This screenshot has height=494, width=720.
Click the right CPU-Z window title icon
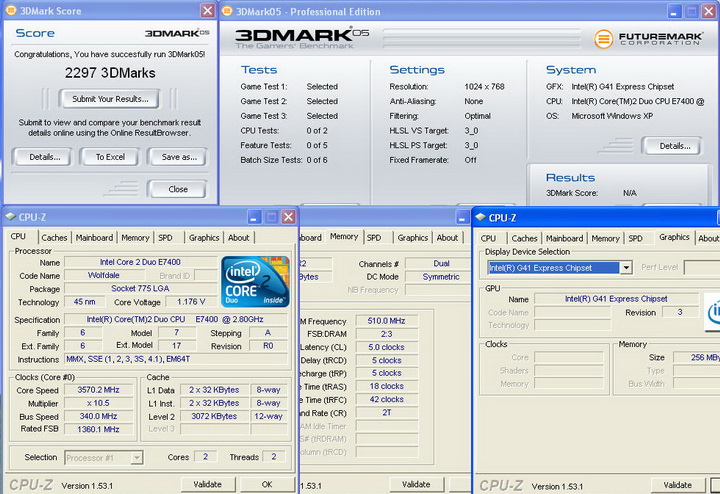(481, 217)
